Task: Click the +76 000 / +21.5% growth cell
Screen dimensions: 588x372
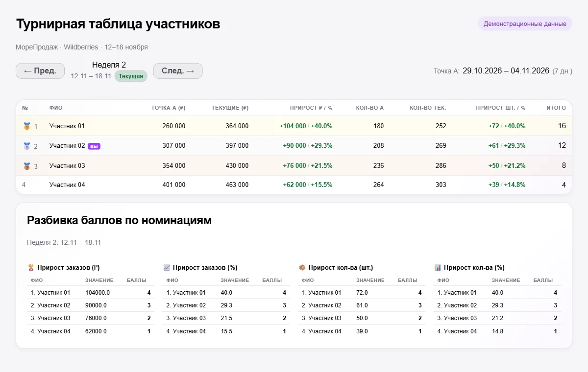Action: 308,166
